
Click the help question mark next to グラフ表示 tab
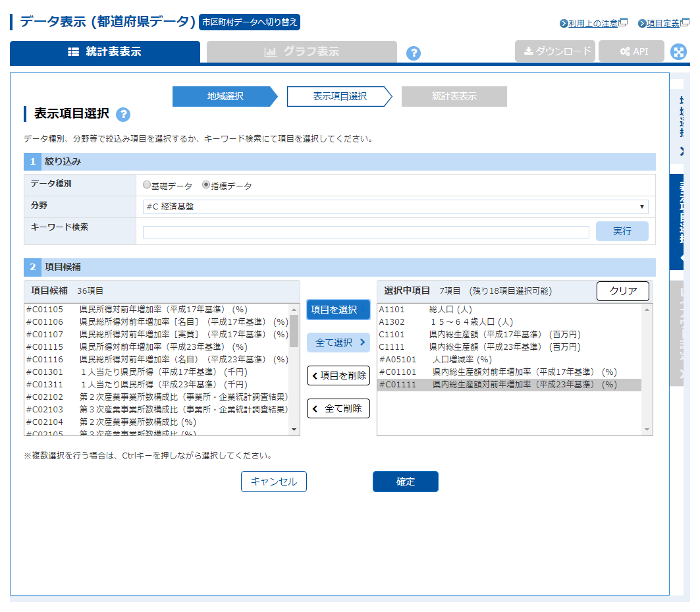(414, 53)
